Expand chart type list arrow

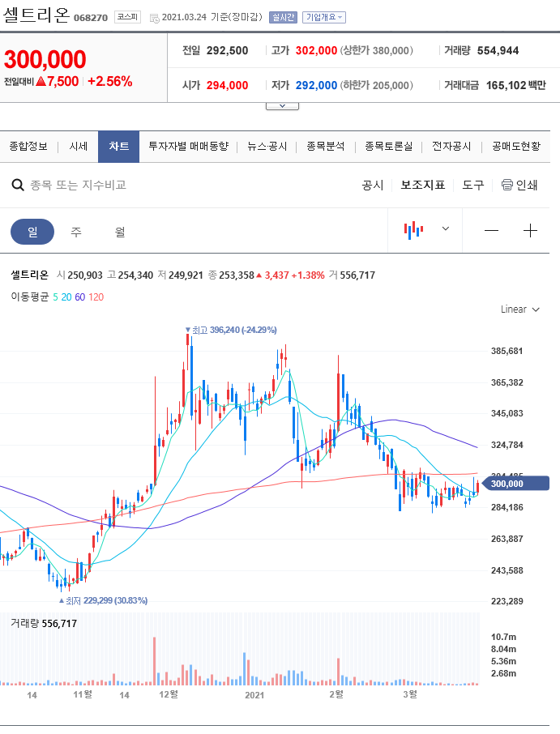pos(446,228)
